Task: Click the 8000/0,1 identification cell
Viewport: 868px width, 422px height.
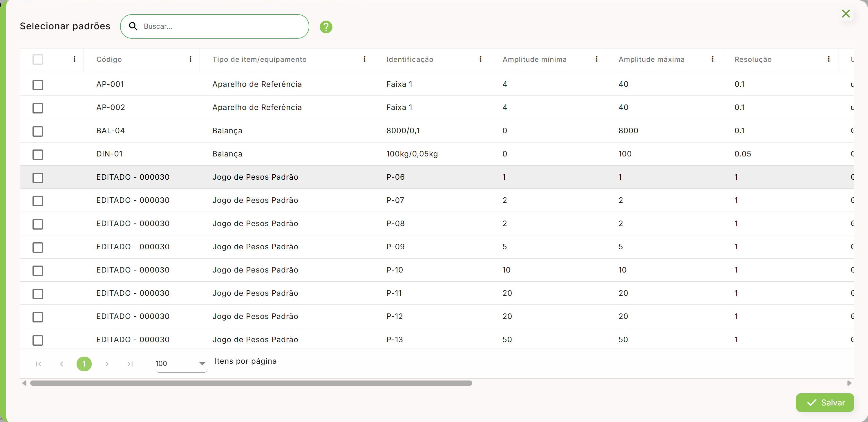Action: pos(403,131)
